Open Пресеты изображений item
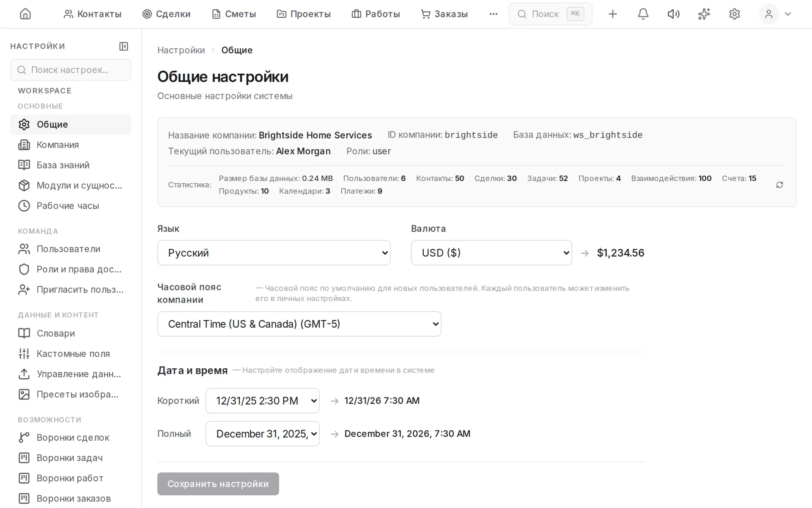 click(x=71, y=394)
